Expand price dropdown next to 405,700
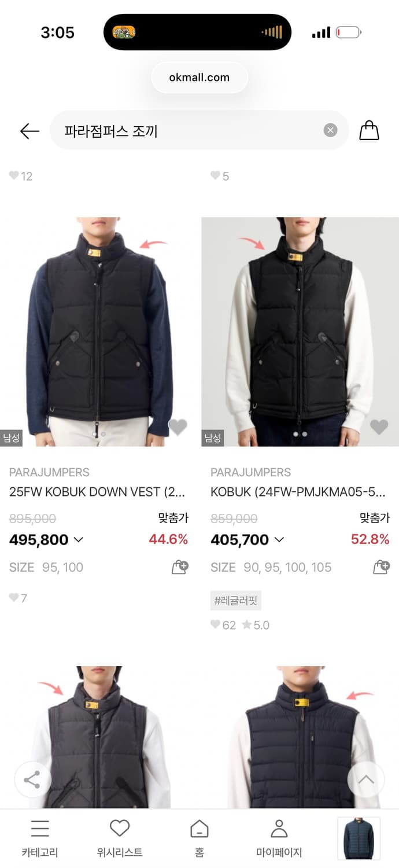Image resolution: width=399 pixels, height=868 pixels. 279,539
